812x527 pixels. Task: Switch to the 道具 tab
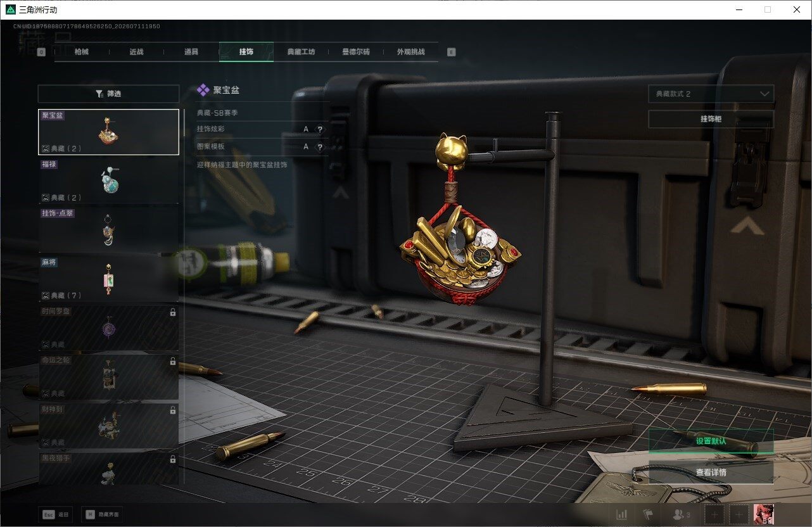[191, 52]
